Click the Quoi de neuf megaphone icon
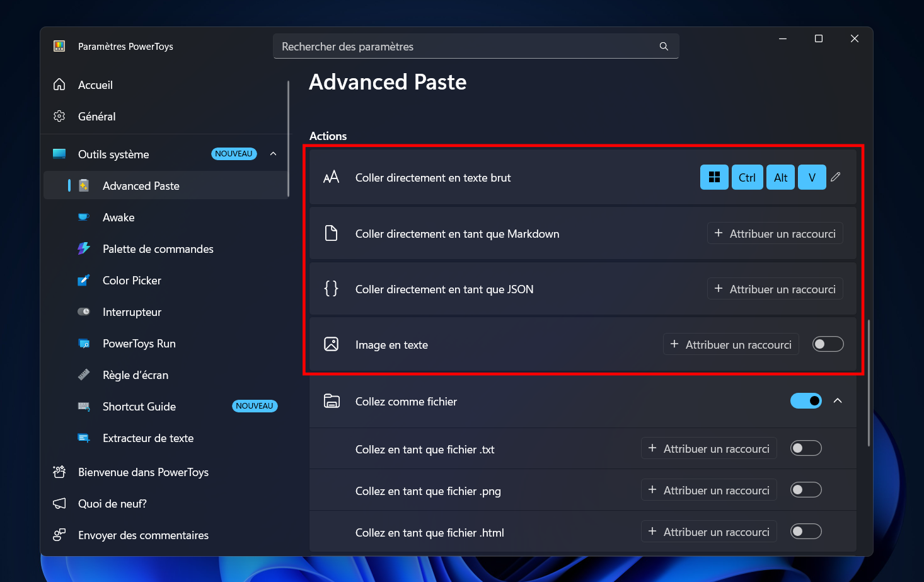 coord(59,503)
